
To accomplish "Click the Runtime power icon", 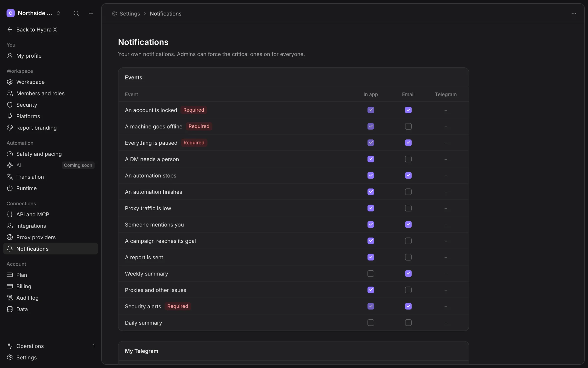I will coord(10,188).
